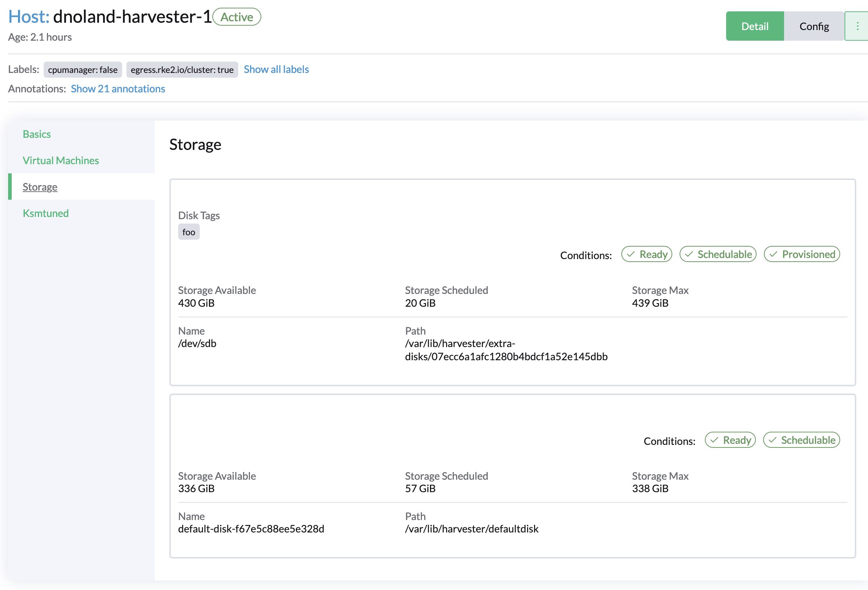Open the actions kebab menu
The width and height of the screenshot is (868, 590).
click(x=857, y=26)
